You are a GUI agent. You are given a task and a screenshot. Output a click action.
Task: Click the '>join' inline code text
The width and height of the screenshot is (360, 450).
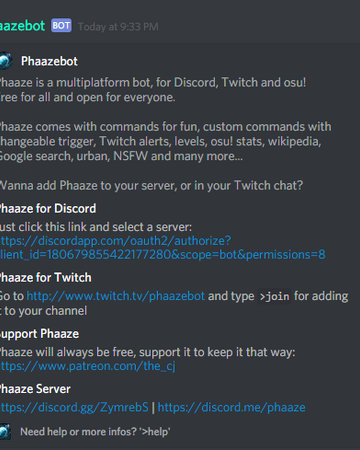(275, 296)
